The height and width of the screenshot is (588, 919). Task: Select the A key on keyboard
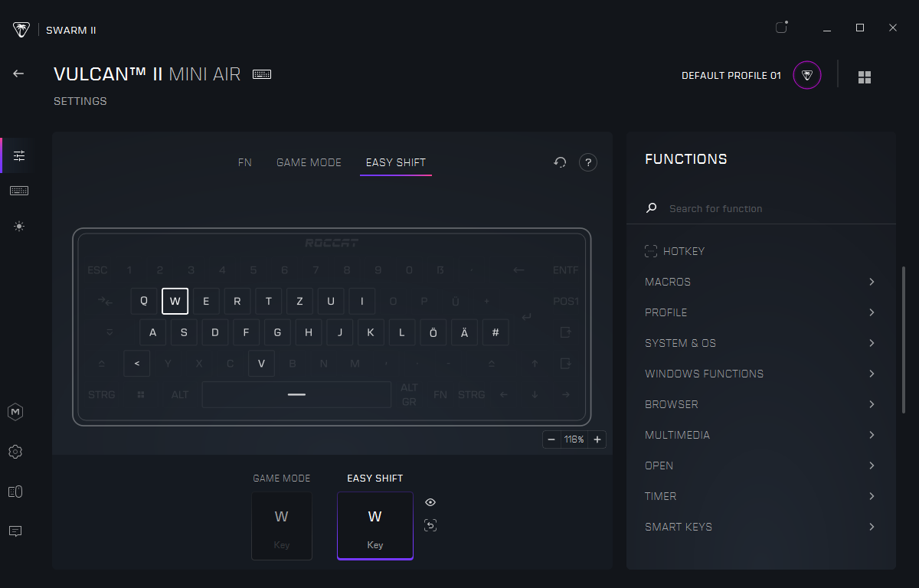[152, 332]
